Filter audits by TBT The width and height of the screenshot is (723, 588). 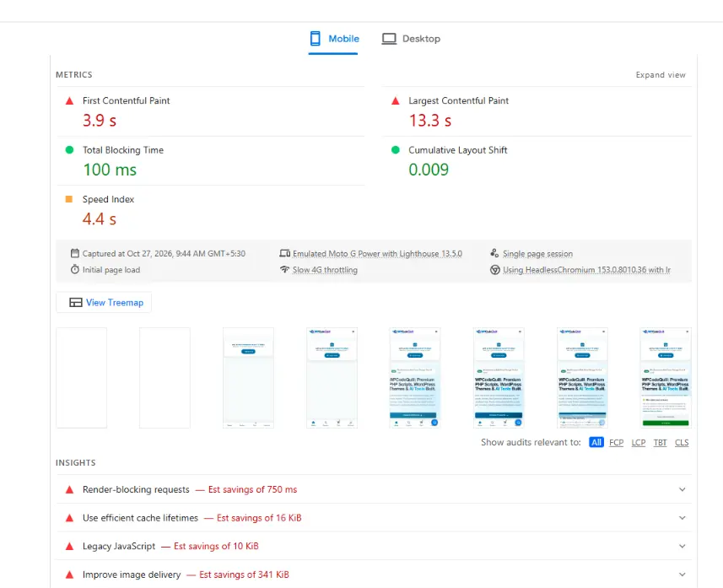[x=660, y=443]
